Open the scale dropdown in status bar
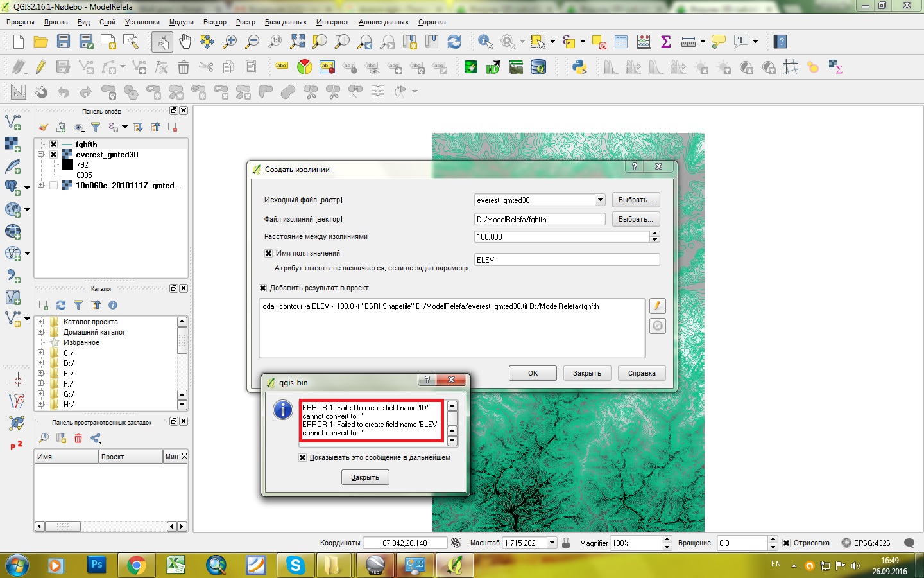924x578 pixels. (x=552, y=543)
